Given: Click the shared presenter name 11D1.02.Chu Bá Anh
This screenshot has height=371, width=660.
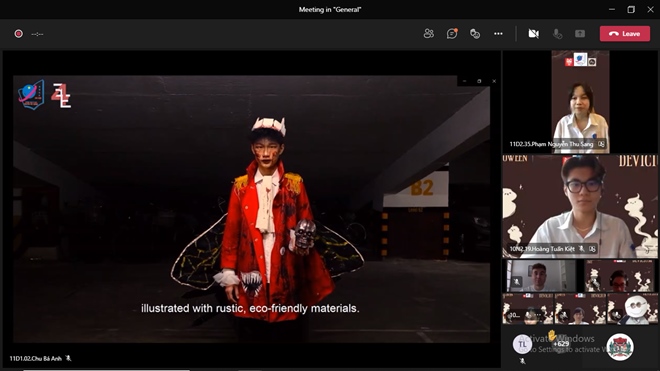Looking at the screenshot, I should coord(36,358).
